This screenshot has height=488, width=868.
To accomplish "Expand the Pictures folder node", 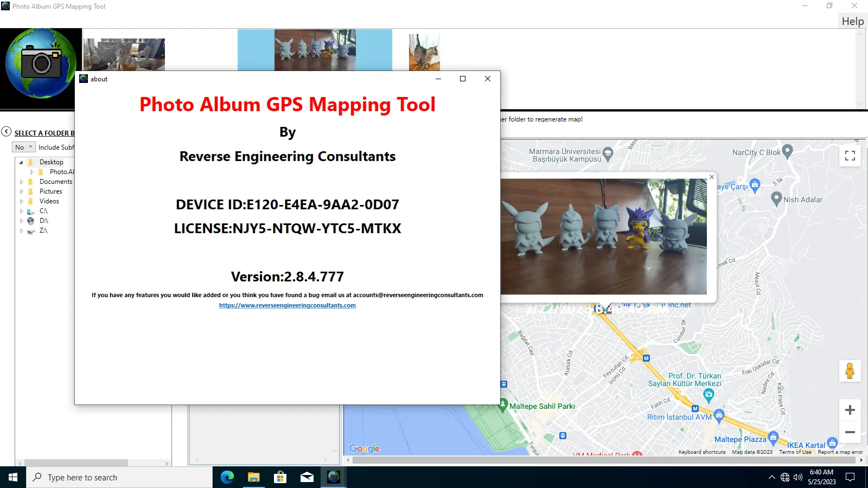I will coord(22,191).
